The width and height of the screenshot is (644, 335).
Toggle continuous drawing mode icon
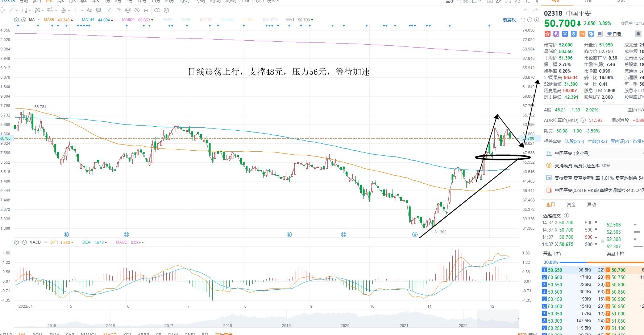tap(157, 10)
